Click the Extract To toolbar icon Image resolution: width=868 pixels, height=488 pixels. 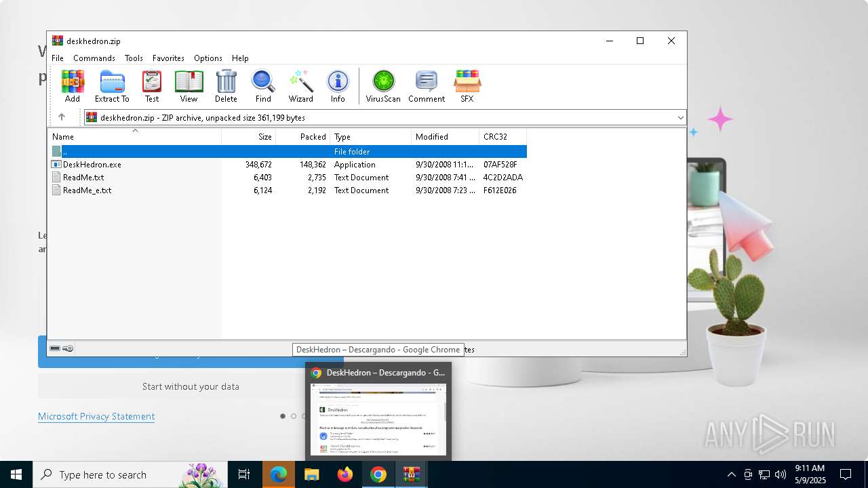112,81
